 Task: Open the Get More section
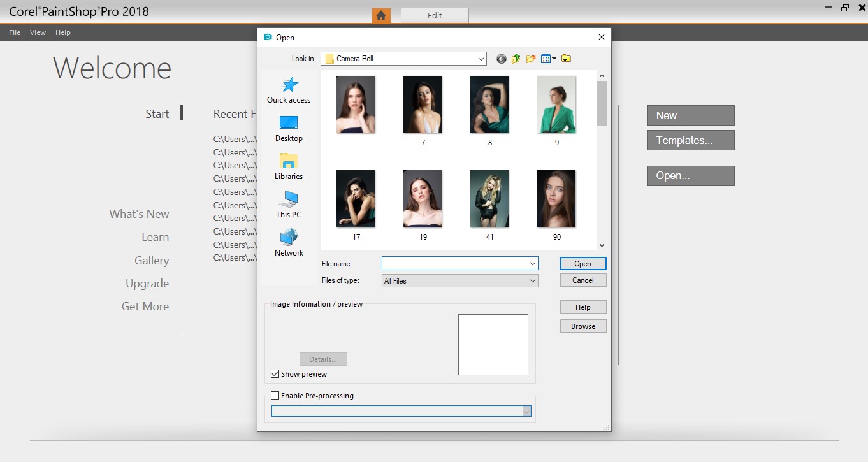coord(145,307)
